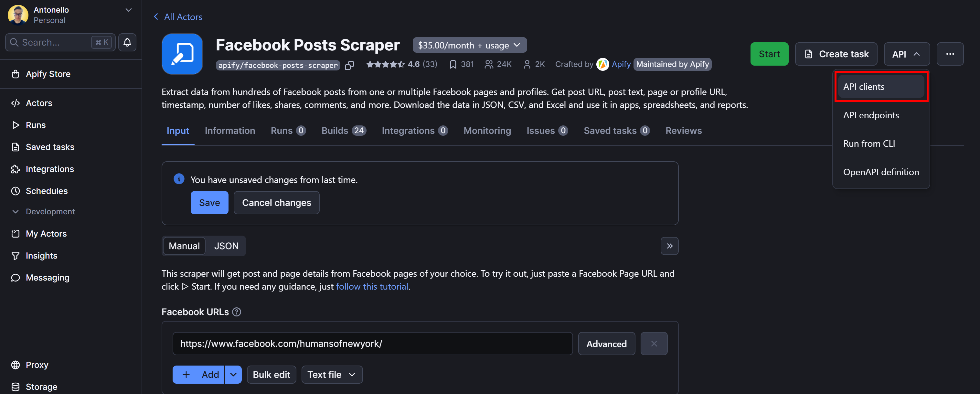Open Storage in the sidebar

tap(41, 386)
